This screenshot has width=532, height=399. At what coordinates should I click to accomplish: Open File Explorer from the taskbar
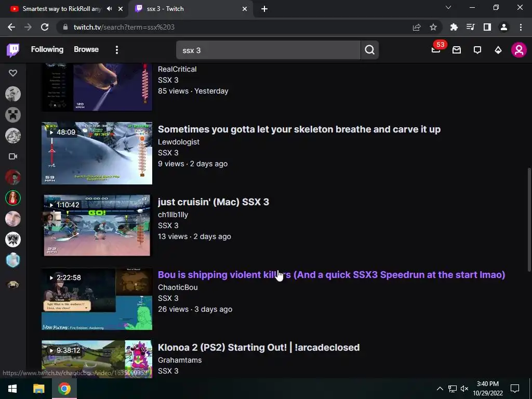38,389
